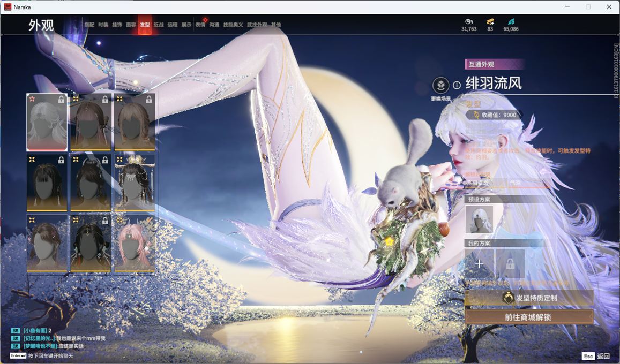This screenshot has width=620, height=364.
Task: Switch to the 时装 tab
Action: [103, 25]
